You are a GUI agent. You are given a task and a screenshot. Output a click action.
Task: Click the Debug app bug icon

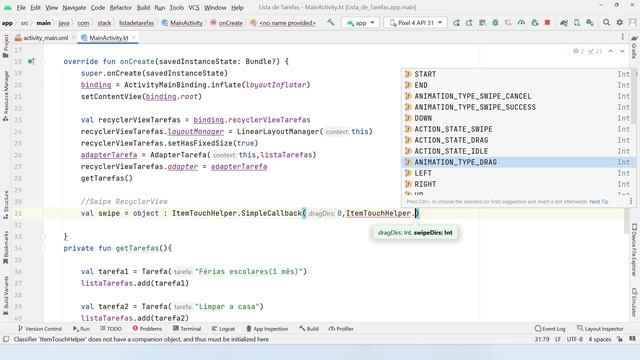[x=495, y=23]
